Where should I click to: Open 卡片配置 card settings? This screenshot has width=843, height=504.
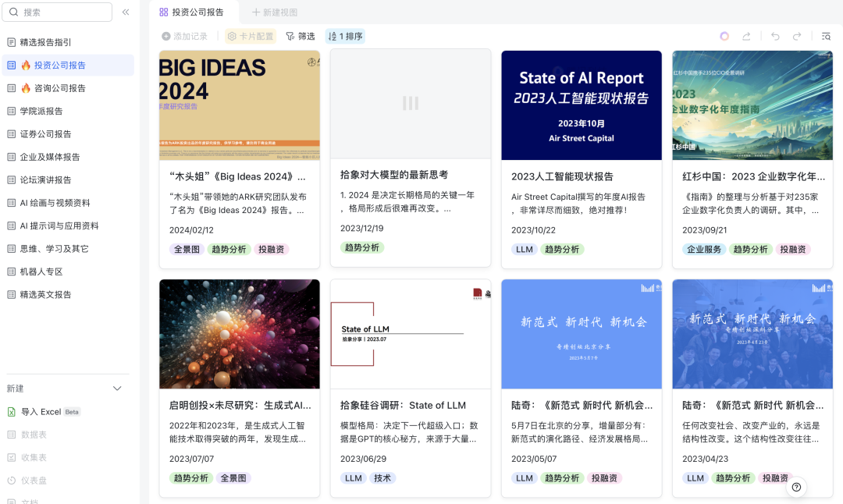click(251, 36)
